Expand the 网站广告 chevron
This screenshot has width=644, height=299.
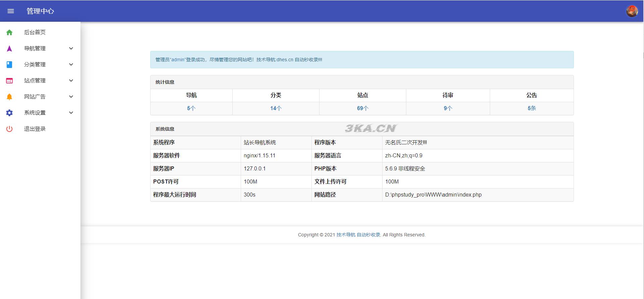tap(71, 97)
